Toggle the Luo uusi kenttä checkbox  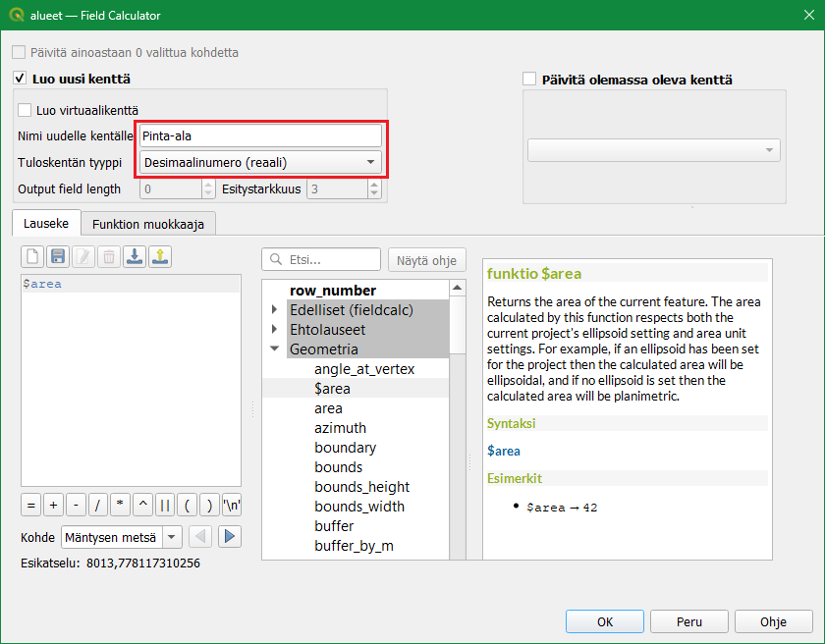coord(19,79)
